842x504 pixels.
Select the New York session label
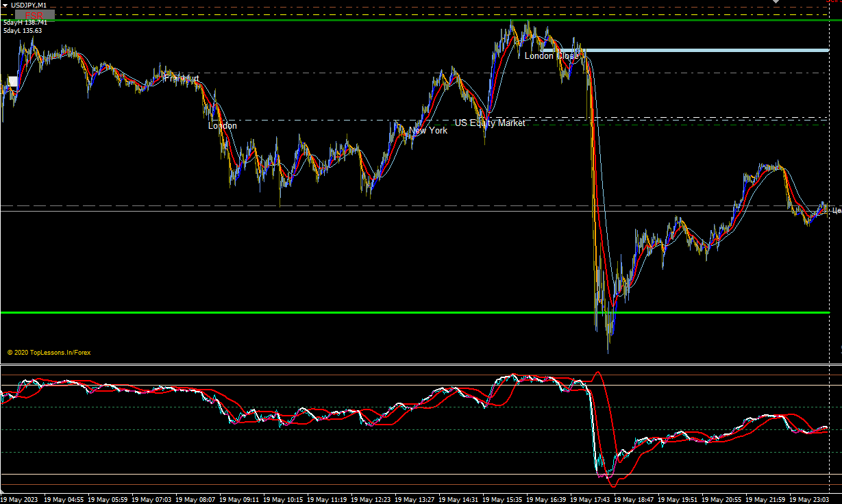coord(428,130)
